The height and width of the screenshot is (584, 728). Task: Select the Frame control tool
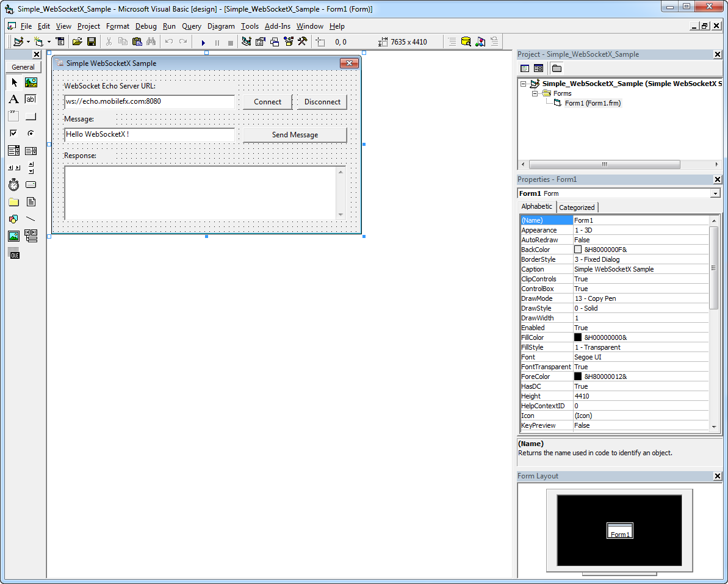[x=14, y=117]
